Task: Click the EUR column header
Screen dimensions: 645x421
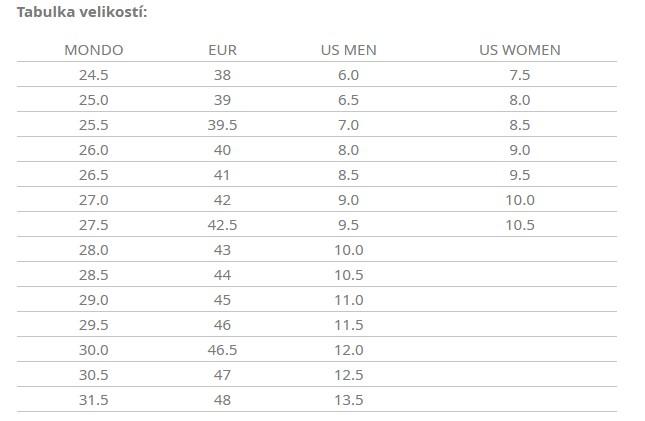Action: pos(223,50)
